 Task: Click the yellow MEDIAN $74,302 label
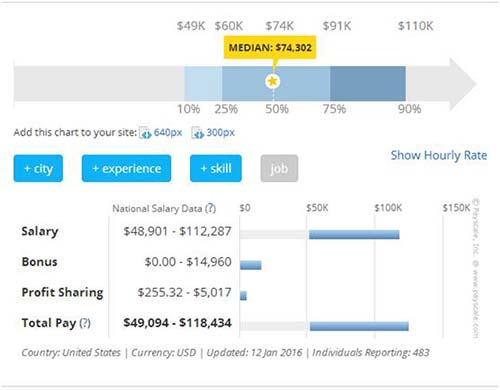(x=270, y=47)
